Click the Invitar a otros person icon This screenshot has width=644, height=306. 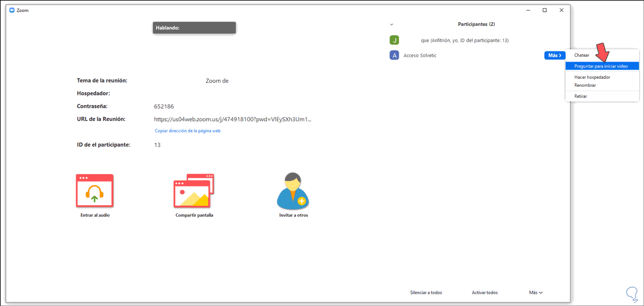click(x=293, y=191)
